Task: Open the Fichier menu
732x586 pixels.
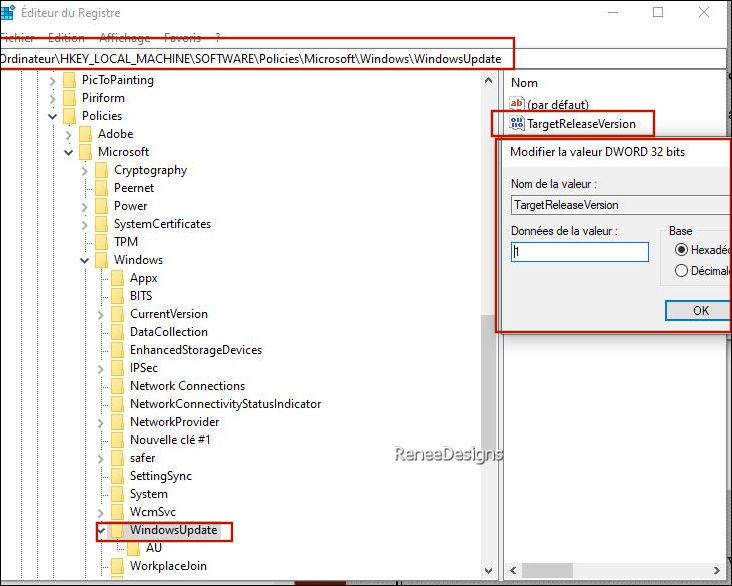Action: [x=17, y=37]
